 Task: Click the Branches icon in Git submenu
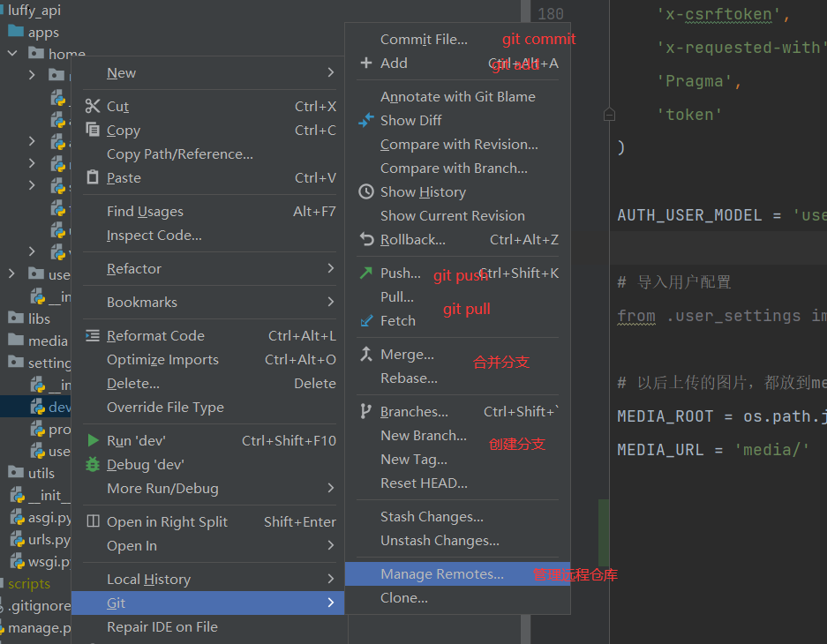point(366,411)
